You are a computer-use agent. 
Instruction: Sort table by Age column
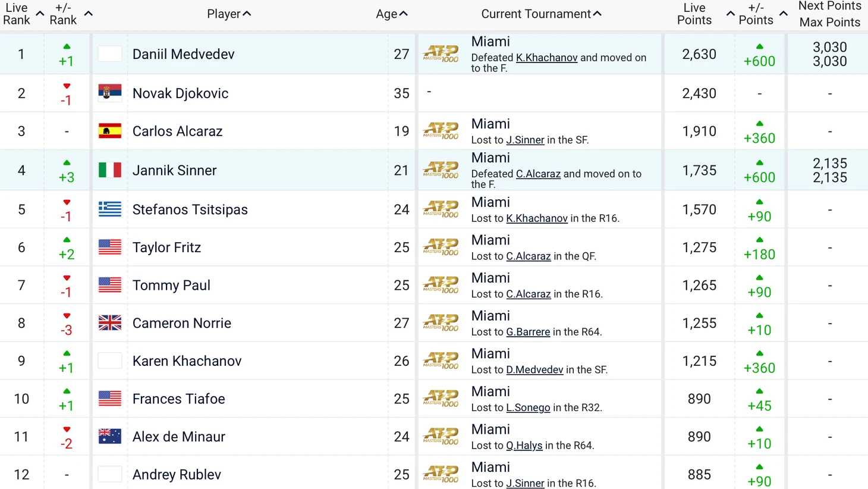[x=391, y=14]
